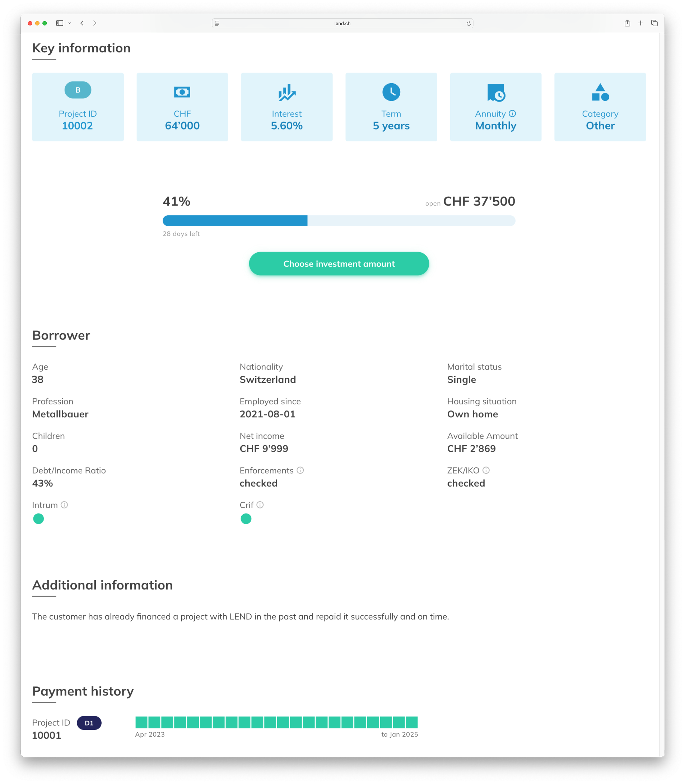Viewport: 685px width, 784px height.
Task: Click the last payment history square
Action: coord(412,723)
